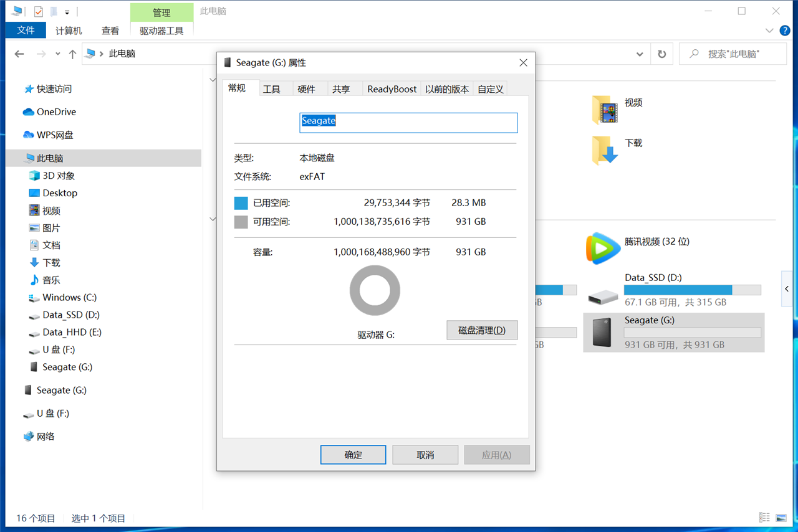Click the "exFAT" file system value
The image size is (798, 532).
[312, 177]
